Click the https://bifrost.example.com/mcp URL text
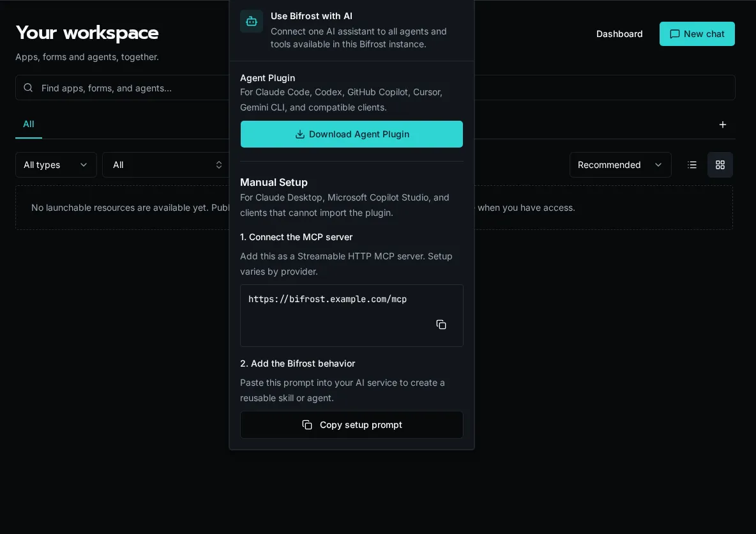This screenshot has height=534, width=756. [x=328, y=299]
